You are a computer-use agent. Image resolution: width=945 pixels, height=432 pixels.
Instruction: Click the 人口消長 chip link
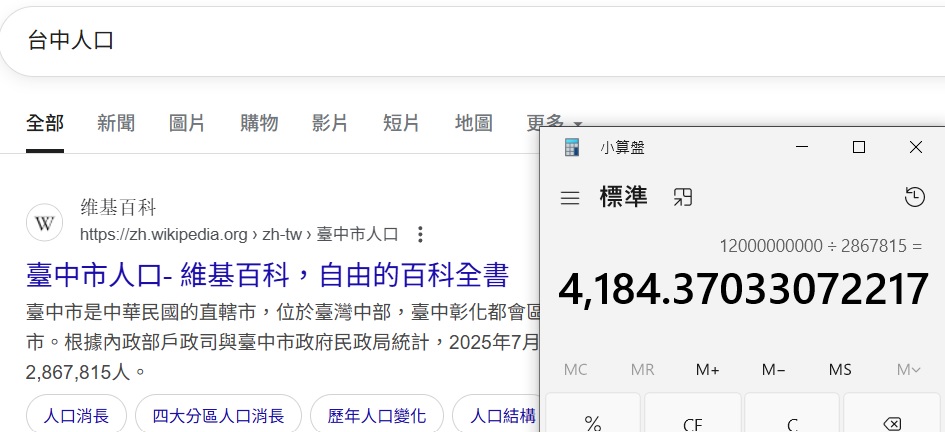tap(77, 416)
